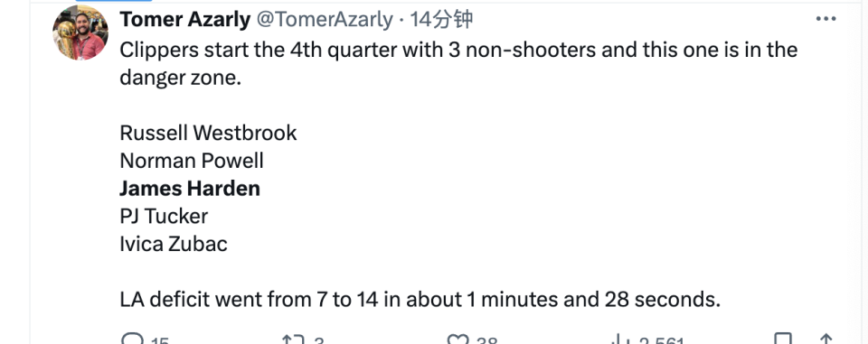The image size is (868, 344).
Task: Like the tweet with the heart icon
Action: (x=458, y=339)
